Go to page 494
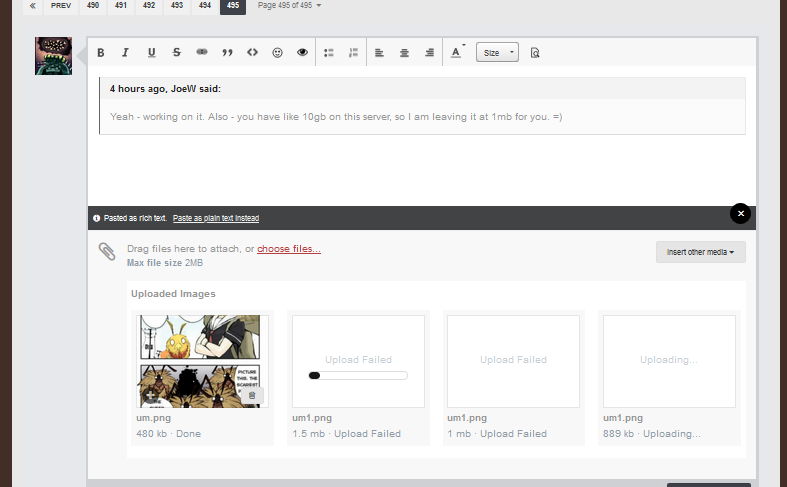The image size is (787, 487). (x=204, y=5)
